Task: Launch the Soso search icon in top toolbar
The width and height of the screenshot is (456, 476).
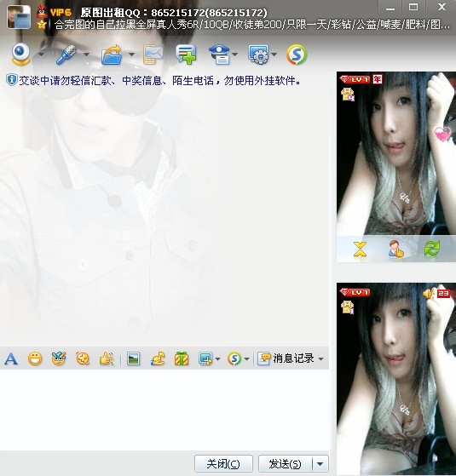Action: click(297, 55)
